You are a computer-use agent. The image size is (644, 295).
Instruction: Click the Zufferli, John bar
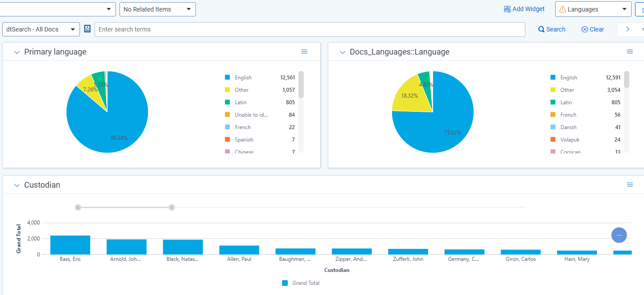408,252
